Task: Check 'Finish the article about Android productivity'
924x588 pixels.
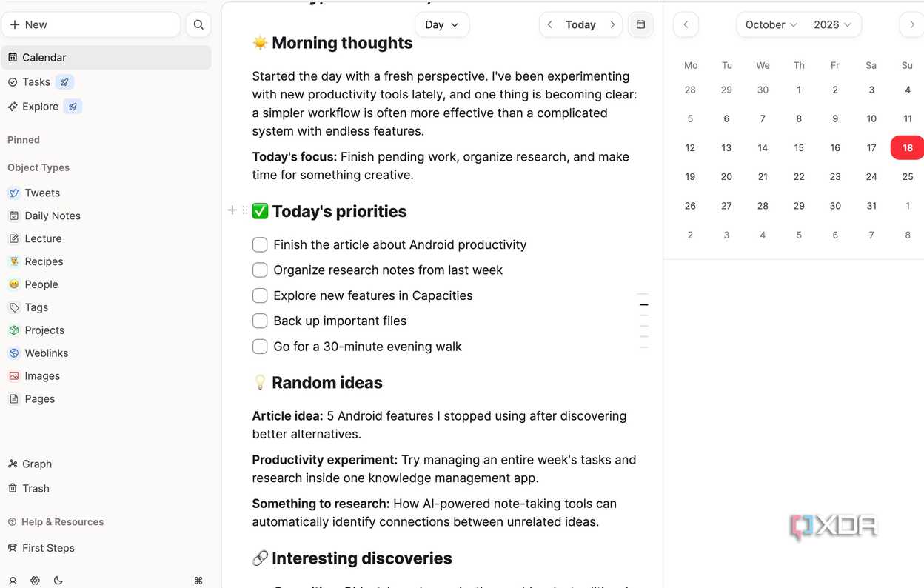Action: 260,244
